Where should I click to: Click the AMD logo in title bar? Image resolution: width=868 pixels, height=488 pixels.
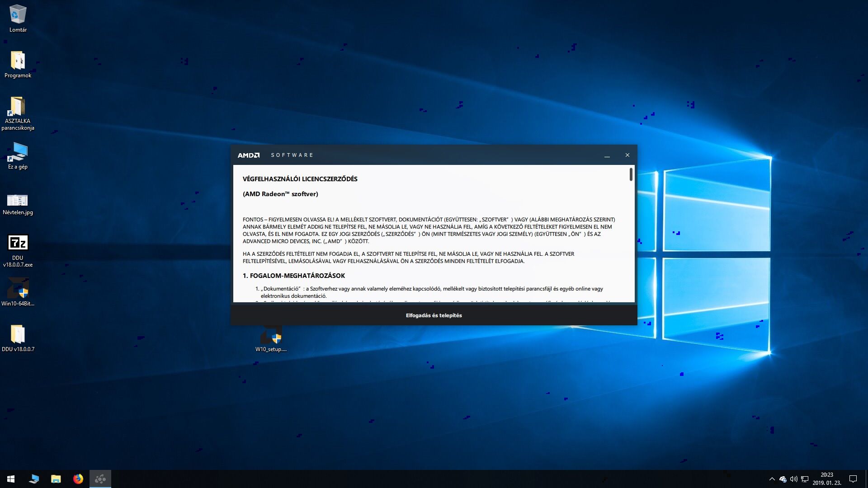click(249, 155)
